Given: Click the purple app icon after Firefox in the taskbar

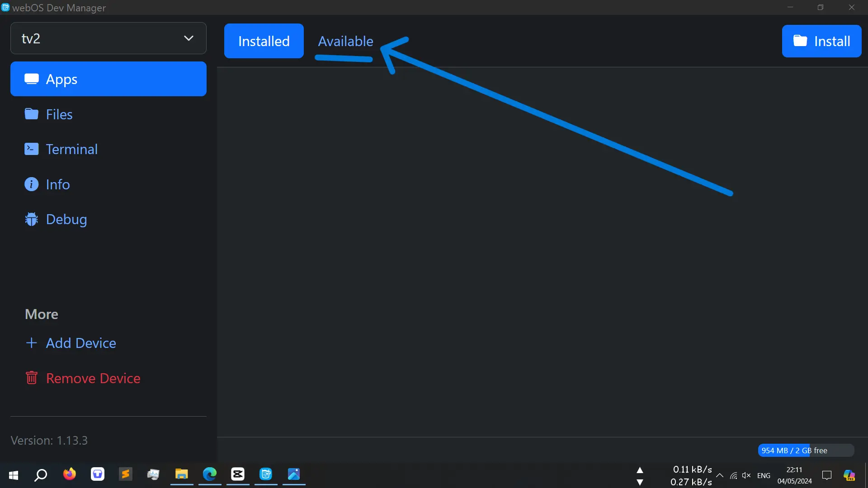Looking at the screenshot, I should point(97,474).
